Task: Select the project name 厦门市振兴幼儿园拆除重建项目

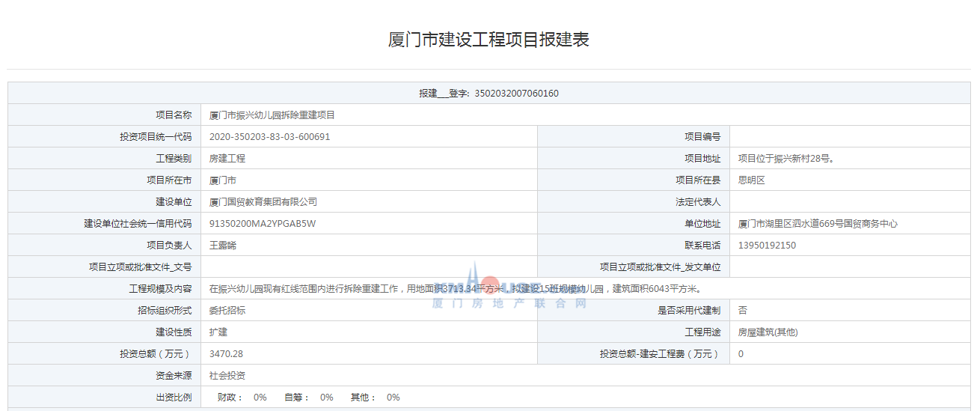Action: click(272, 115)
